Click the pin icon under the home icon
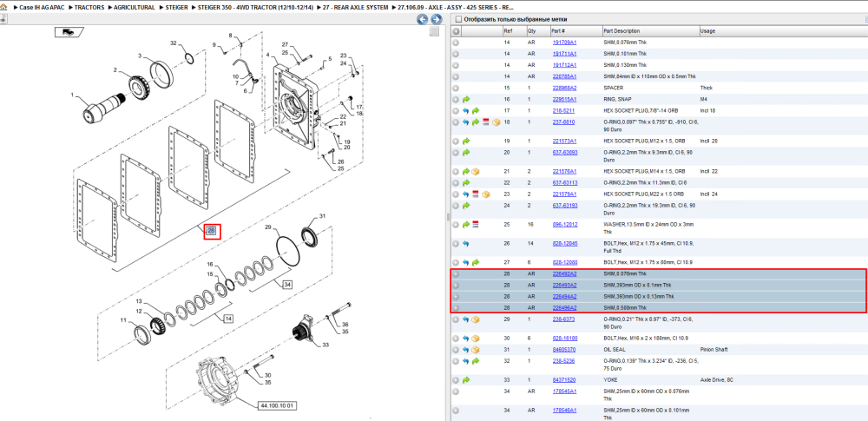This screenshot has width=868, height=421. click(x=3, y=19)
